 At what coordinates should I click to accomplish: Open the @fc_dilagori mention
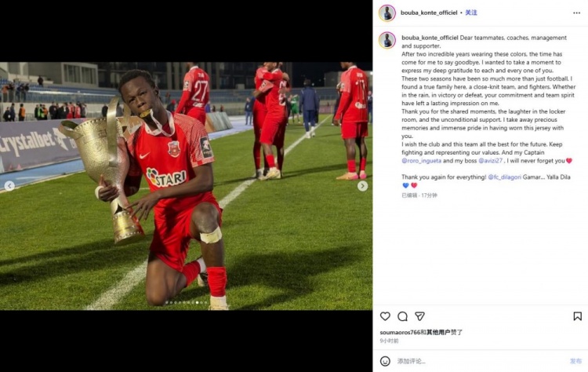click(x=504, y=177)
